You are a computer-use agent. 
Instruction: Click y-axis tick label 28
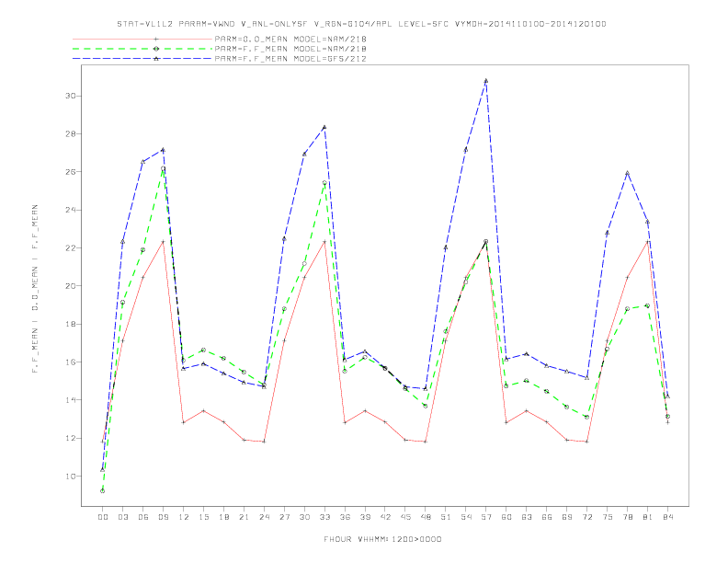point(71,133)
